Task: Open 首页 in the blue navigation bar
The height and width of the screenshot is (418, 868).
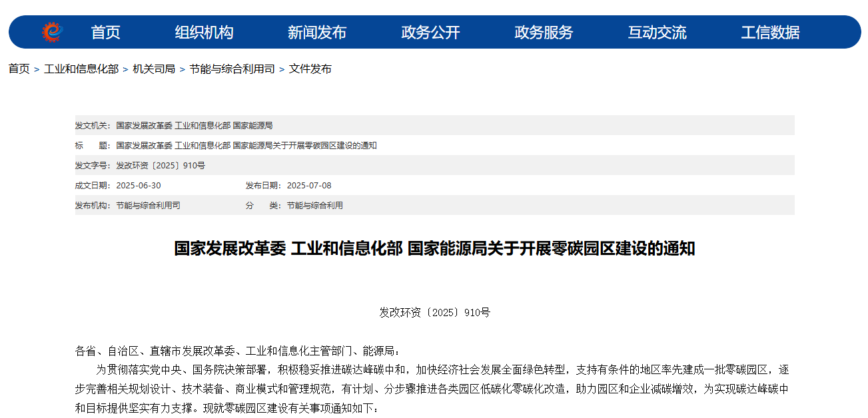Action: pyautogui.click(x=105, y=32)
